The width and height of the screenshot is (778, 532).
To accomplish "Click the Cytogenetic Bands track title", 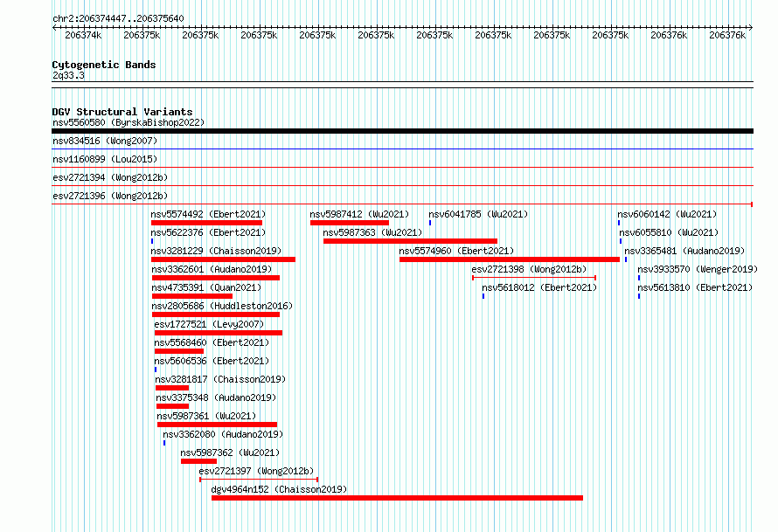I will [104, 65].
